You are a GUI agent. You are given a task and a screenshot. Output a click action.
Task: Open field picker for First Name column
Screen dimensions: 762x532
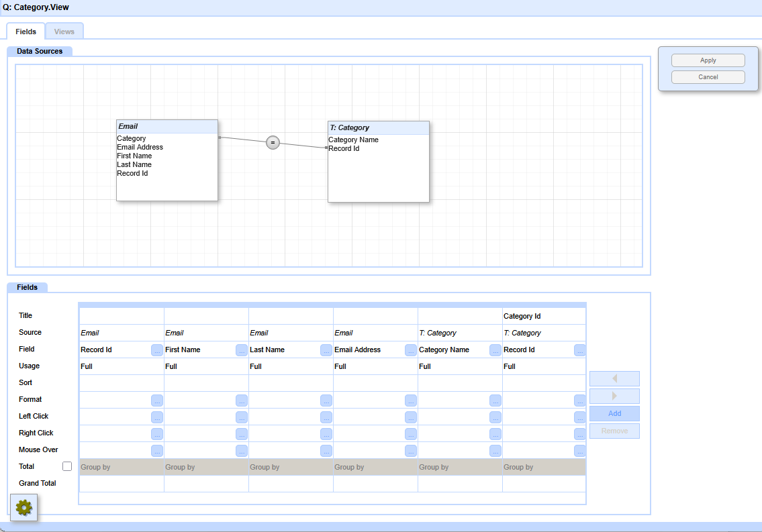coord(241,350)
